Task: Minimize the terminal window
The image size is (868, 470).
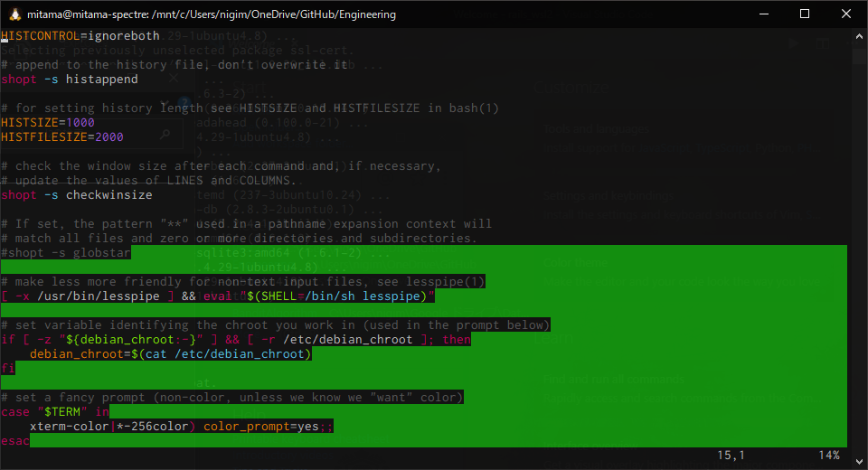Action: (x=764, y=14)
